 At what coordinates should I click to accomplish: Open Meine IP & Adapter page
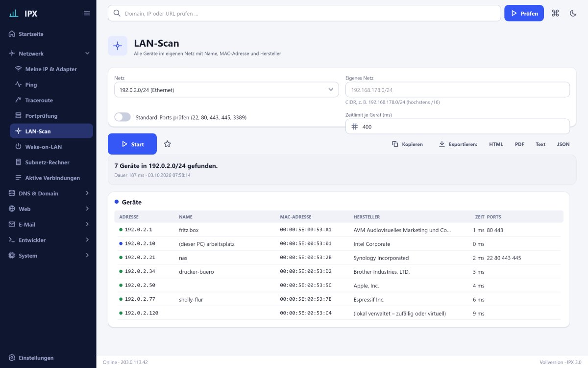(x=51, y=69)
